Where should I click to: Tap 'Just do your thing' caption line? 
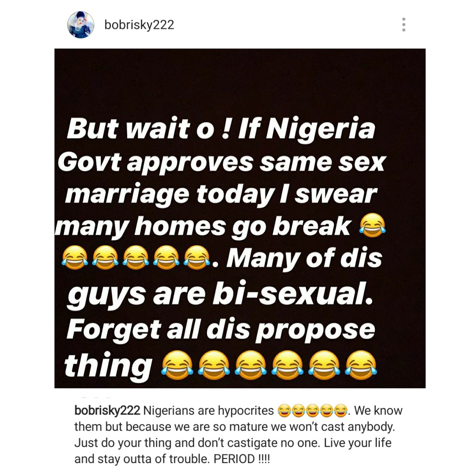pyautogui.click(x=123, y=443)
